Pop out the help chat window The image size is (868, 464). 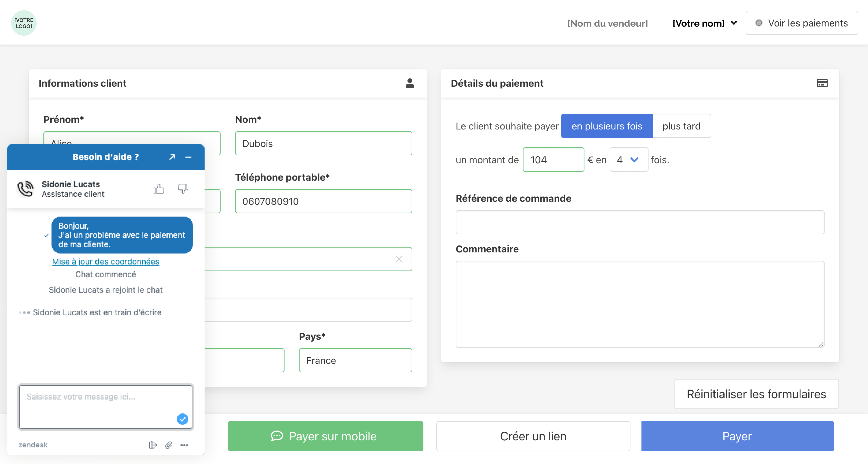tap(172, 157)
